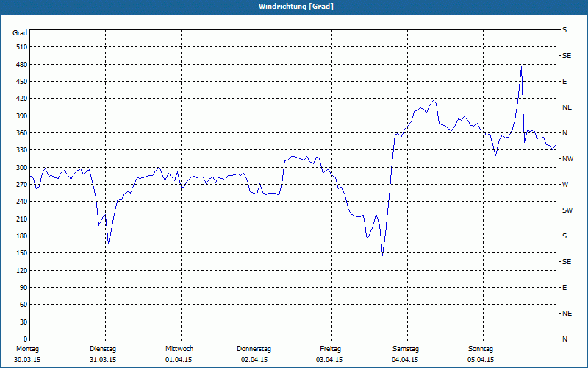
Task: Select the 390 degree label
Action: (x=22, y=116)
